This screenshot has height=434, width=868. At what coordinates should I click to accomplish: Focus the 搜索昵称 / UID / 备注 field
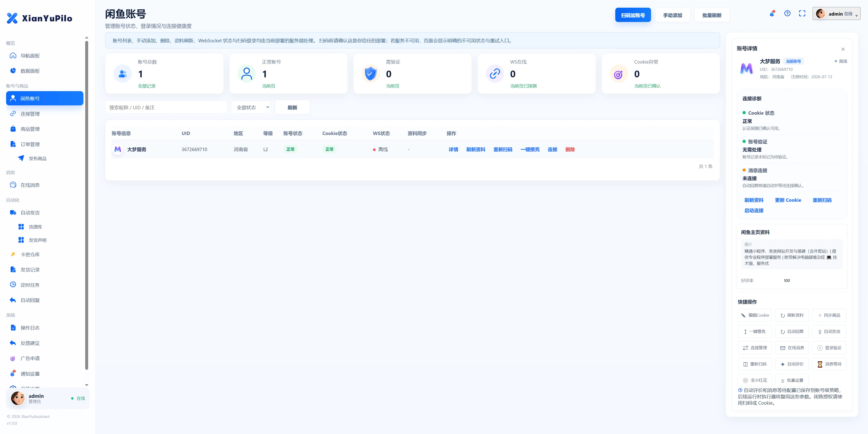(x=166, y=108)
